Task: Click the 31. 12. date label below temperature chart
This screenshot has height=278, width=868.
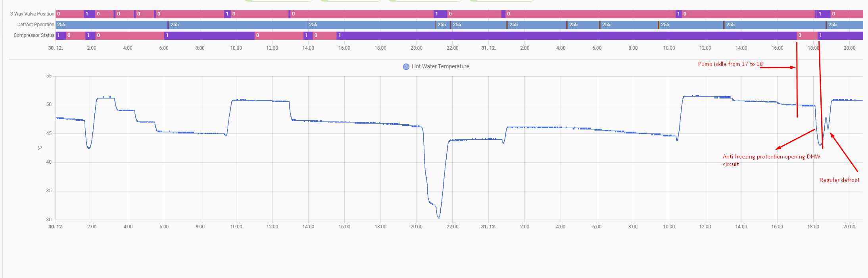Action: (x=488, y=227)
